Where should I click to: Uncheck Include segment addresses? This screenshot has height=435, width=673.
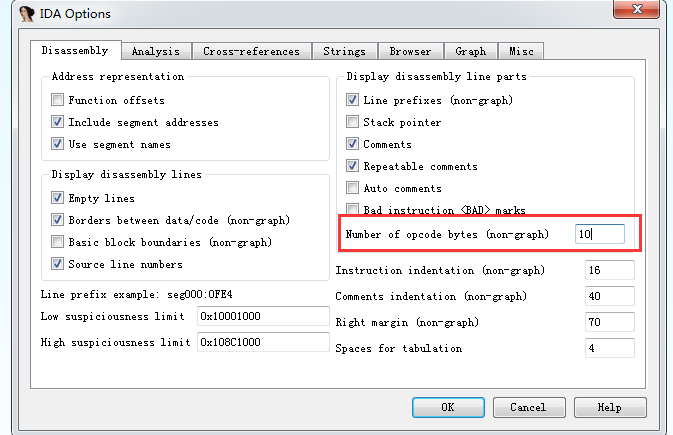(x=58, y=122)
